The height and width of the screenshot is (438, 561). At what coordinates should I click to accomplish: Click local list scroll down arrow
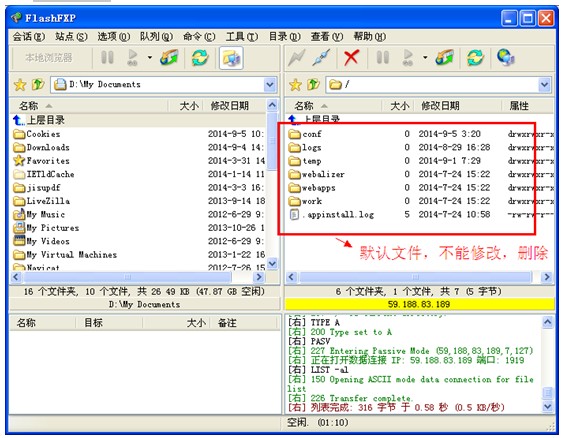pyautogui.click(x=272, y=264)
